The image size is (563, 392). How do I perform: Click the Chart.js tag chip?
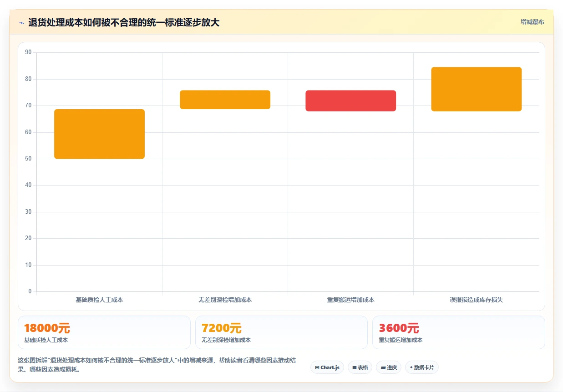tap(327, 367)
